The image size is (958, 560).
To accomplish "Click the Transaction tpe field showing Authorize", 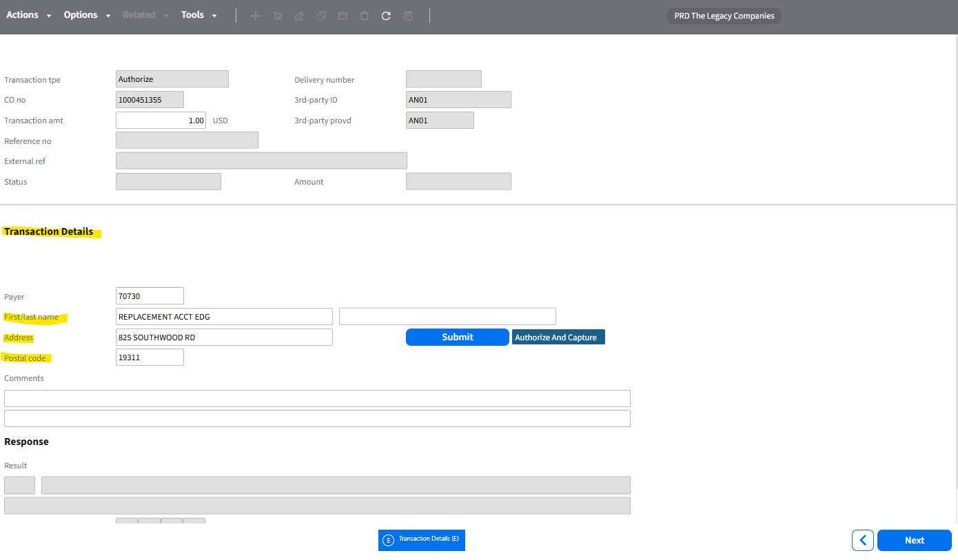I will click(x=172, y=79).
